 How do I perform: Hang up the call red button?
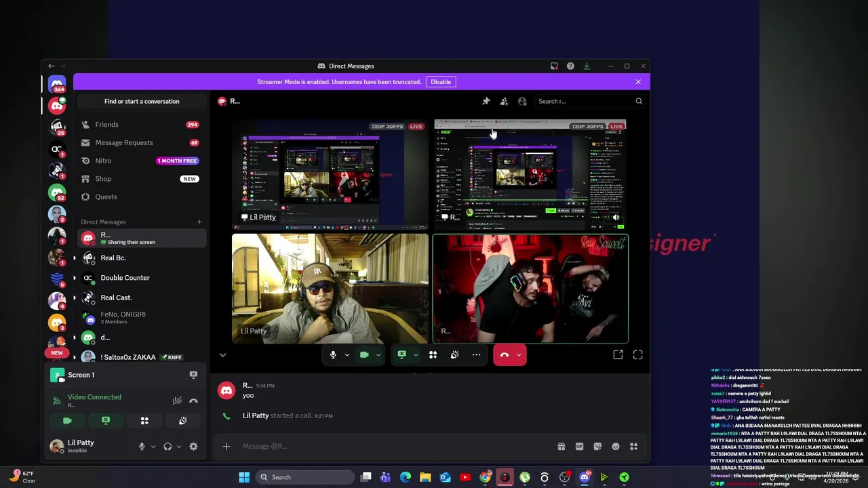coord(504,354)
